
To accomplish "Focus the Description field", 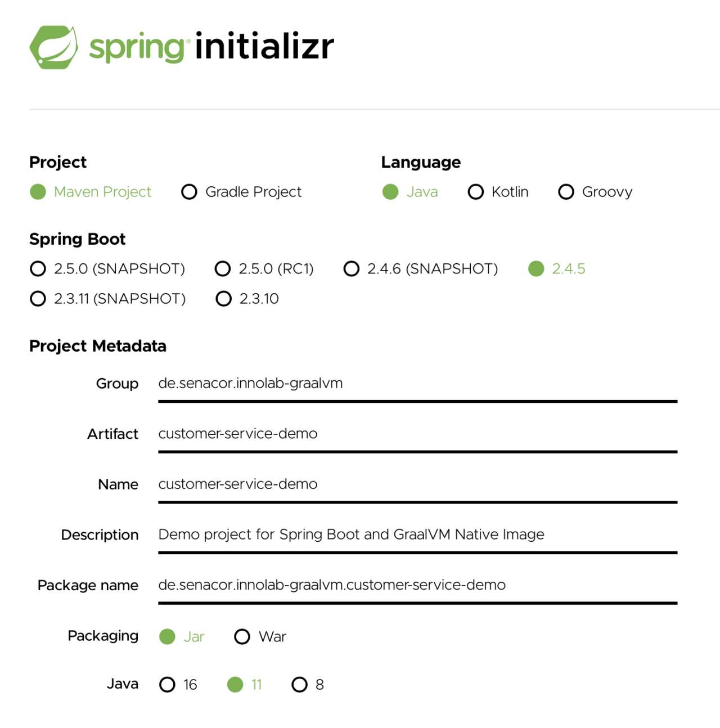I will [x=417, y=535].
